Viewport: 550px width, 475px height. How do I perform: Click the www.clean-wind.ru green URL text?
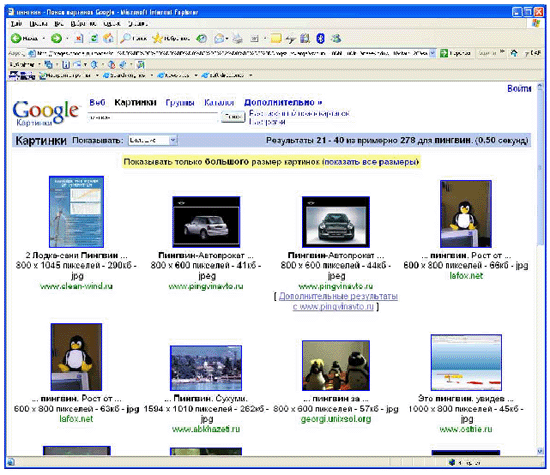(x=76, y=286)
